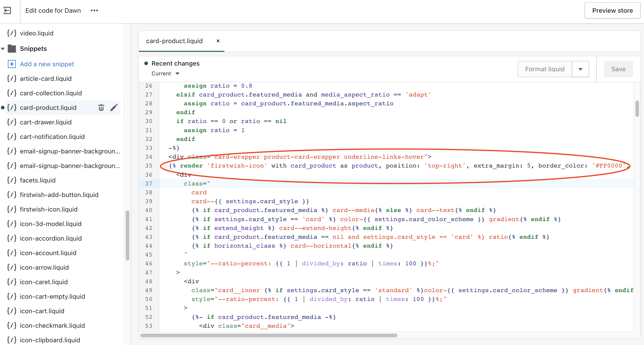Open the three-dot more actions menu
This screenshot has height=345, width=644.
point(94,10)
